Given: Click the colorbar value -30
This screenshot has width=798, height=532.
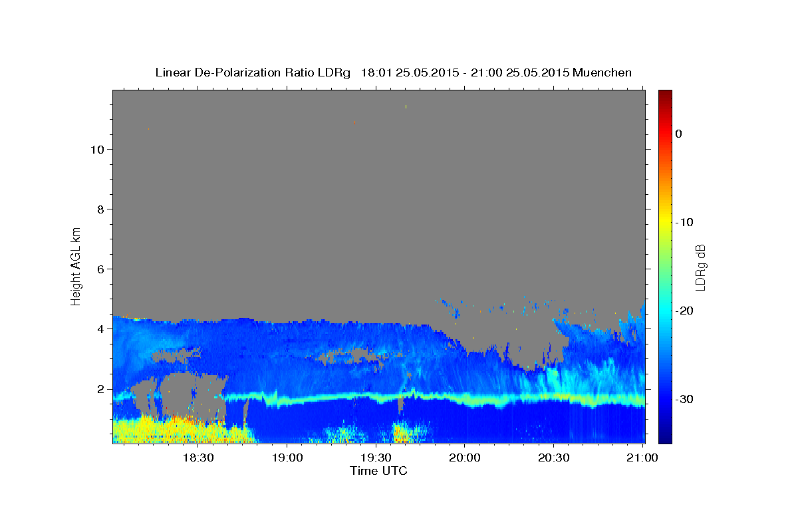Looking at the screenshot, I should (x=684, y=399).
